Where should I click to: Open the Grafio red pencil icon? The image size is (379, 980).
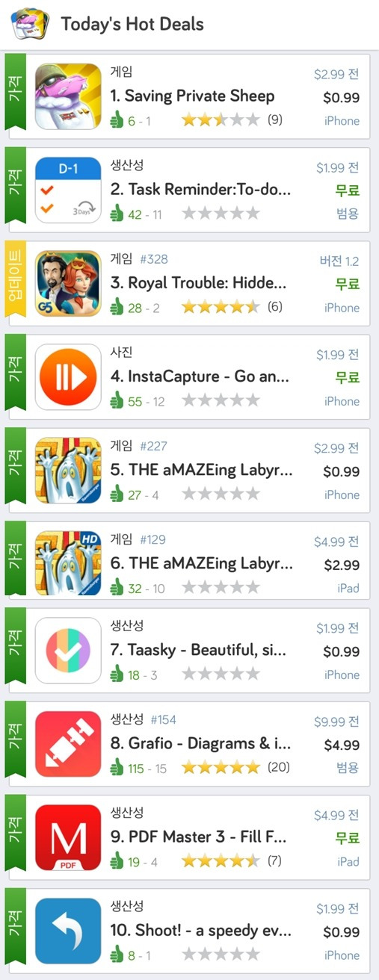tap(68, 744)
